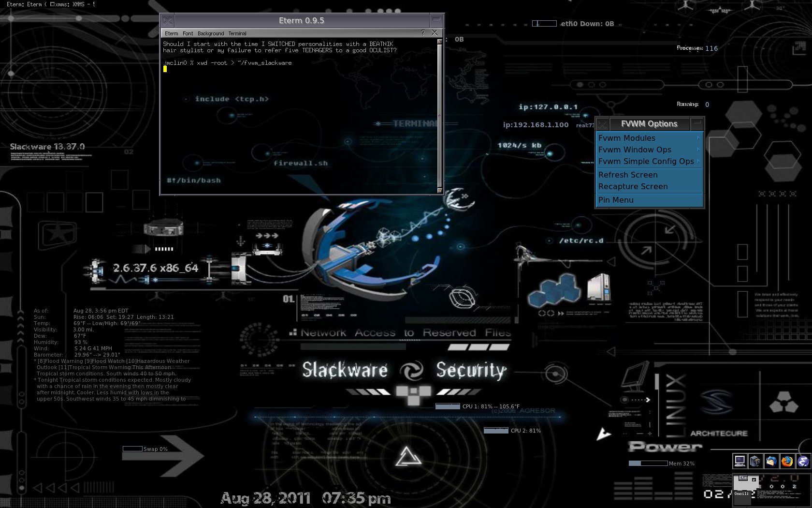Viewport: 812px width, 508px height.
Task: Click the Eterm vertical scrollbar track
Action: 439,116
